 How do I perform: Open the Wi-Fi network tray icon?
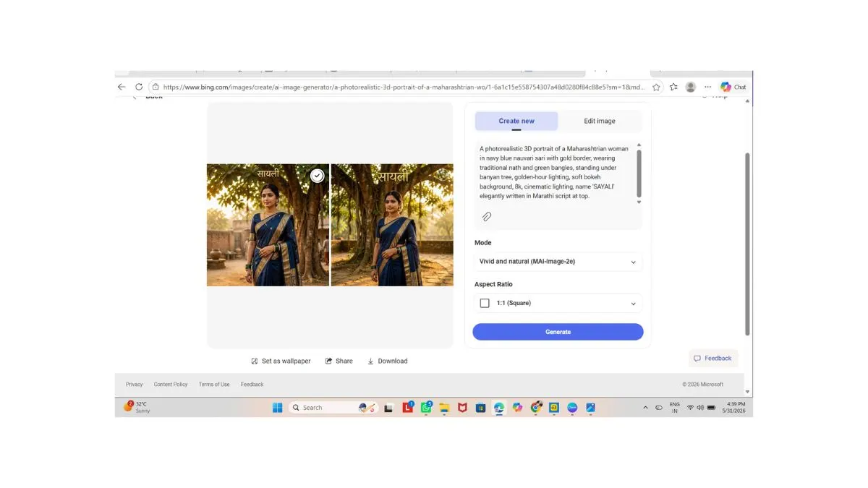click(691, 408)
